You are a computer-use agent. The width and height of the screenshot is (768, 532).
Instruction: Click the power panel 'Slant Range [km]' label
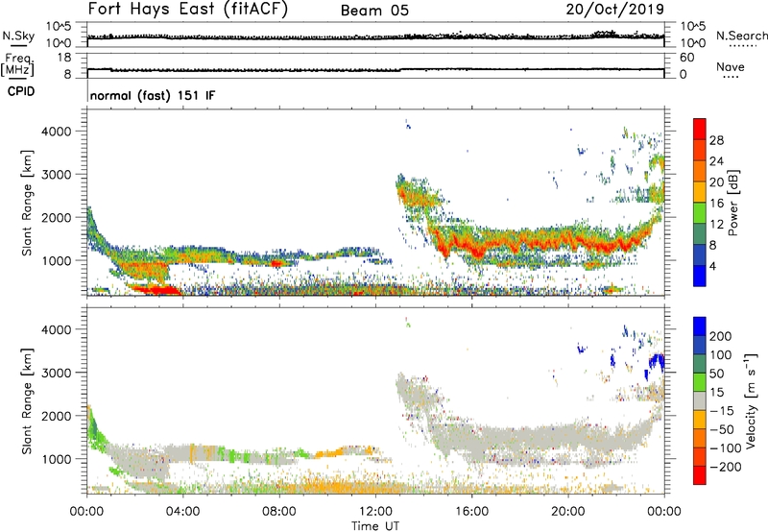(27, 203)
